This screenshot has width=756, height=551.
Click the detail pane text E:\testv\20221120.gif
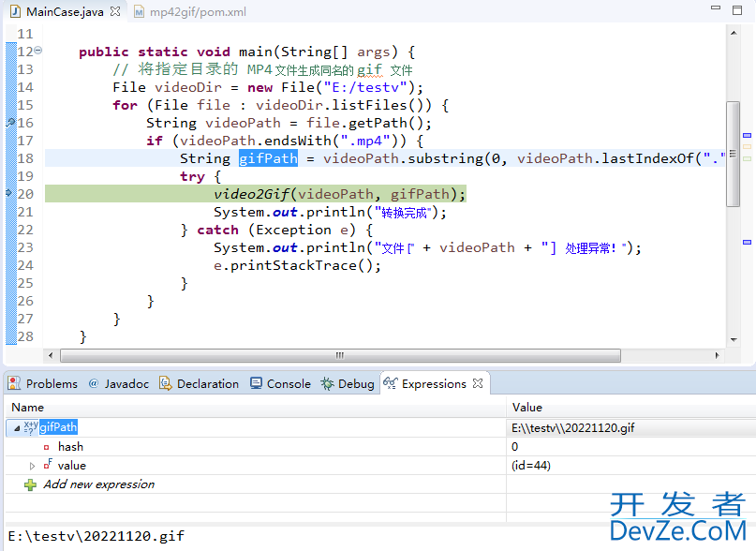click(x=96, y=536)
